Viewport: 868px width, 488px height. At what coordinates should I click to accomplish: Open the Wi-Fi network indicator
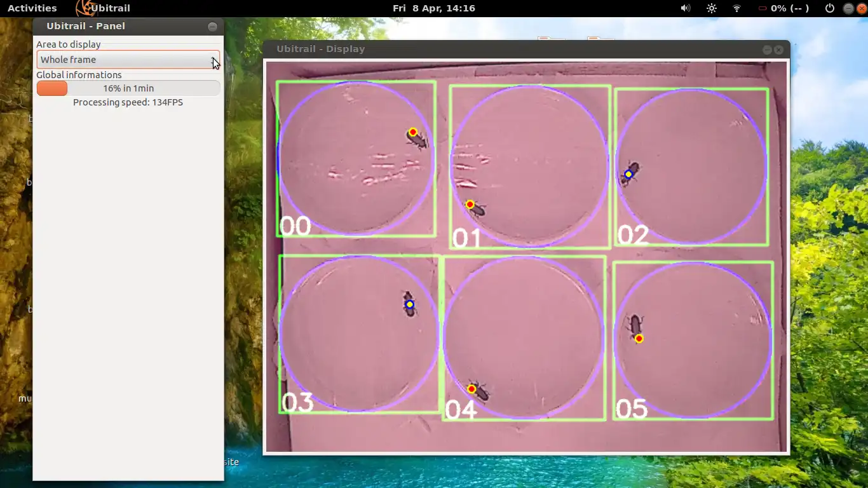tap(737, 8)
